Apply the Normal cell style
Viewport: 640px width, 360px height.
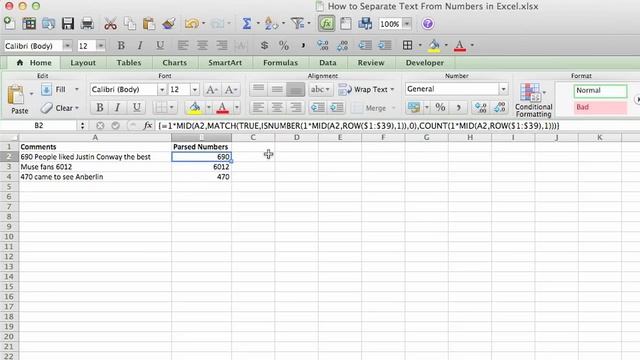(600, 91)
